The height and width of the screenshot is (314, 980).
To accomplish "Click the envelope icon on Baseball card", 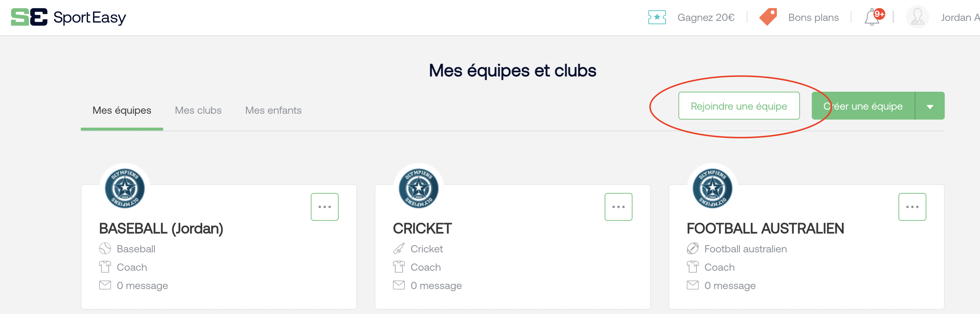I will pos(105,285).
